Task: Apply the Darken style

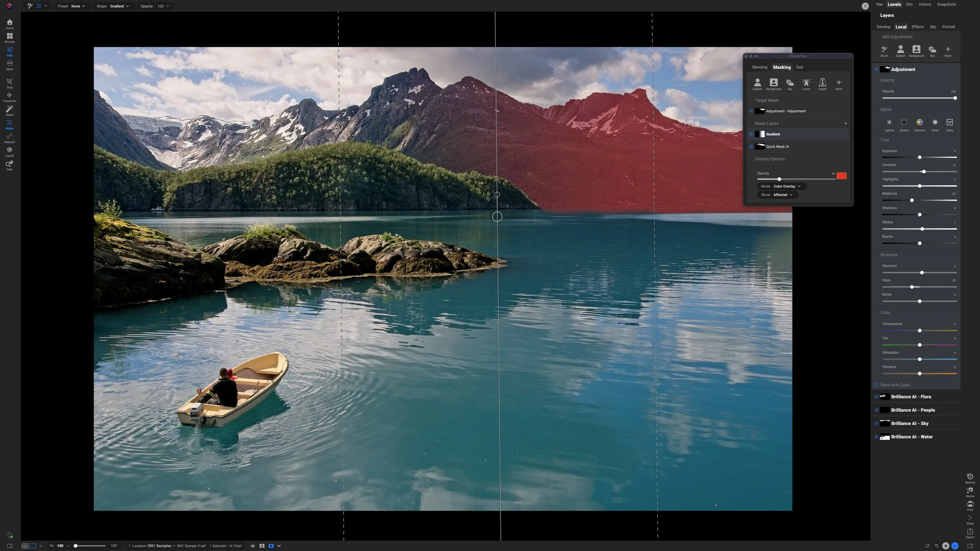Action: pyautogui.click(x=904, y=125)
